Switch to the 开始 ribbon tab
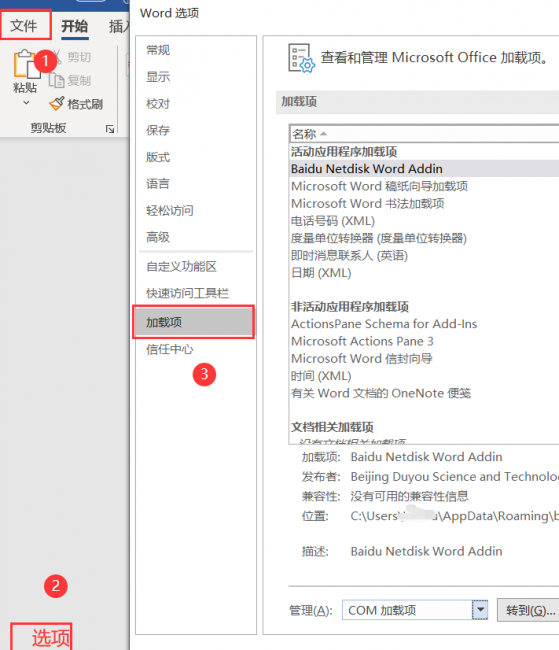This screenshot has height=650, width=559. 75,27
